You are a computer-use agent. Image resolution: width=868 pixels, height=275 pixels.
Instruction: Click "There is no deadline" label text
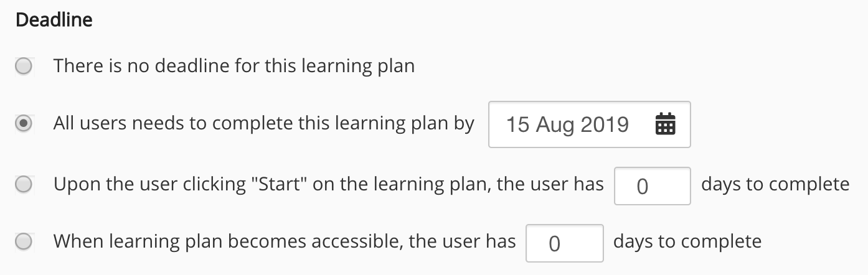tap(234, 65)
